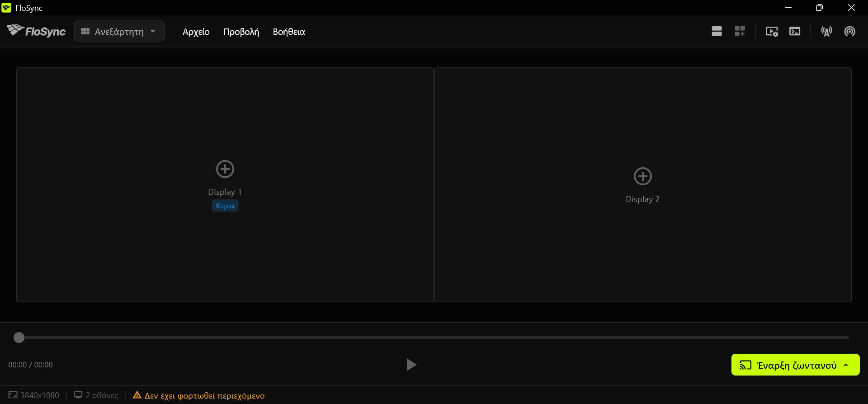Click the Κύρια badge under Display 1
The height and width of the screenshot is (404, 868).
(225, 206)
